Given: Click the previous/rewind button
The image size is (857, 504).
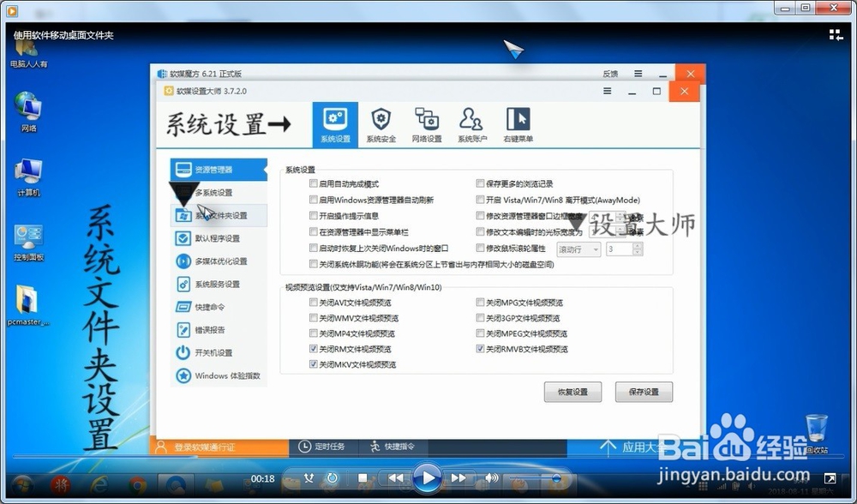Looking at the screenshot, I should (396, 478).
